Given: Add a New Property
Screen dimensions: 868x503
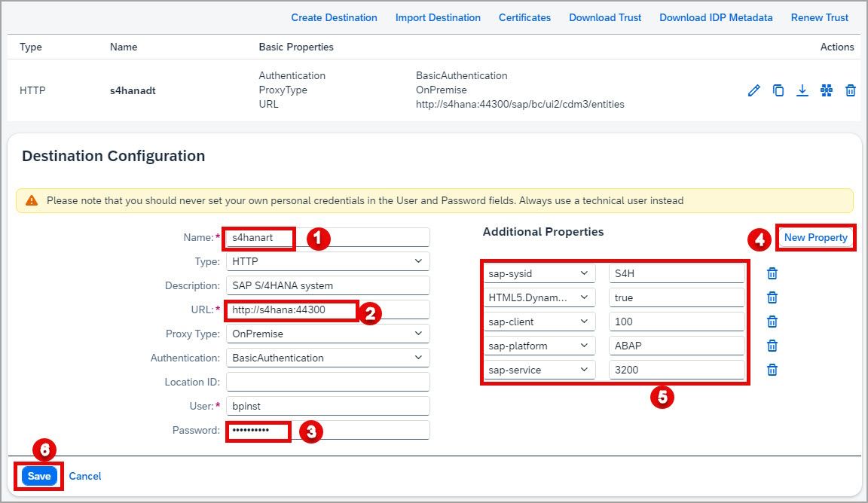Looking at the screenshot, I should [815, 237].
